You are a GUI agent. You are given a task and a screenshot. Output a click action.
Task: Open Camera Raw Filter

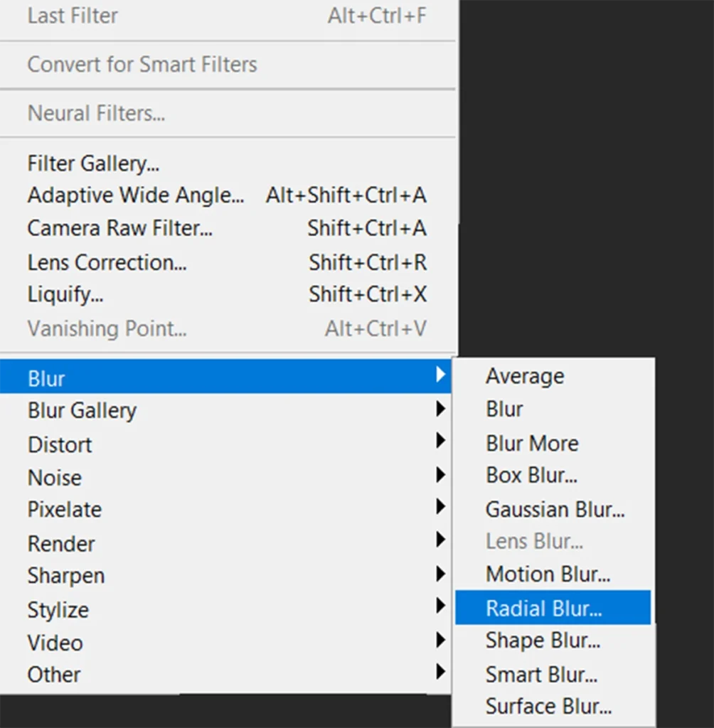point(119,228)
